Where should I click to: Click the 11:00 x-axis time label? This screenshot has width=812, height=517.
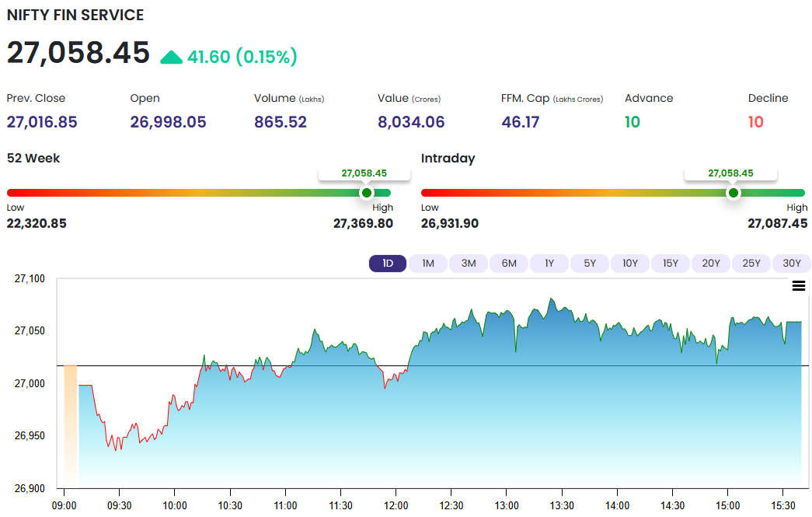(285, 505)
